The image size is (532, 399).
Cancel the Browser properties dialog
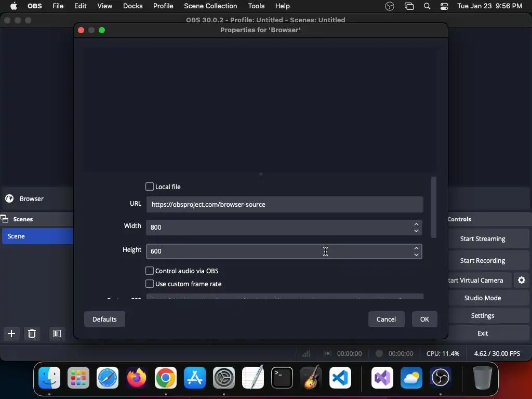pyautogui.click(x=386, y=320)
